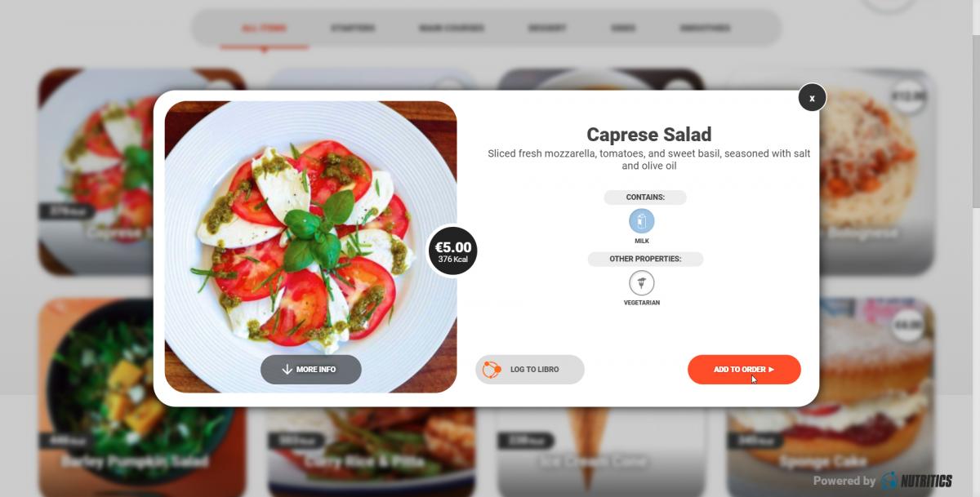This screenshot has height=497, width=980.
Task: Click the Caprese Salad photo
Action: click(310, 246)
